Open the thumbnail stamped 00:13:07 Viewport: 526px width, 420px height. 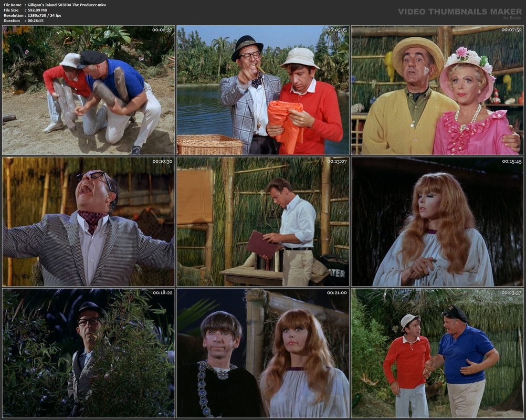pyautogui.click(x=263, y=222)
